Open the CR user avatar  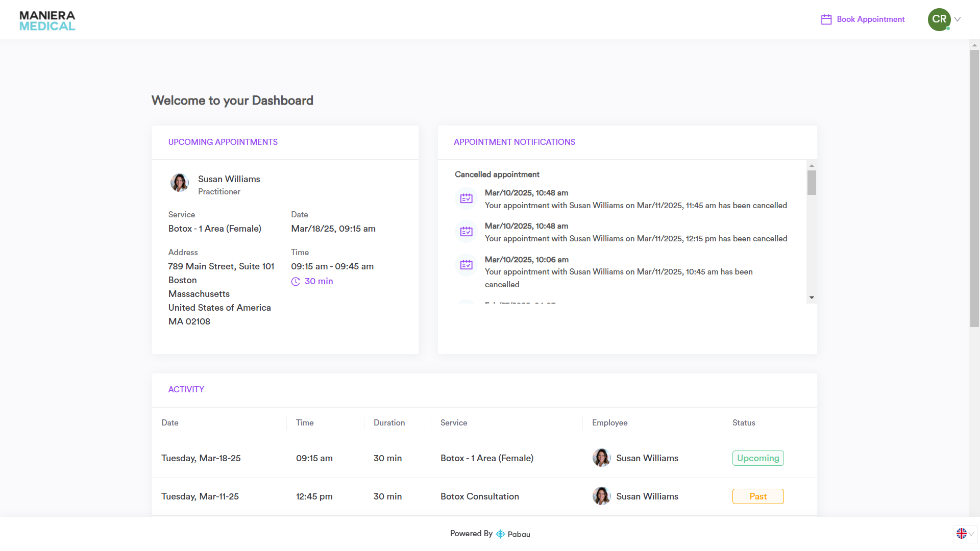tap(939, 19)
